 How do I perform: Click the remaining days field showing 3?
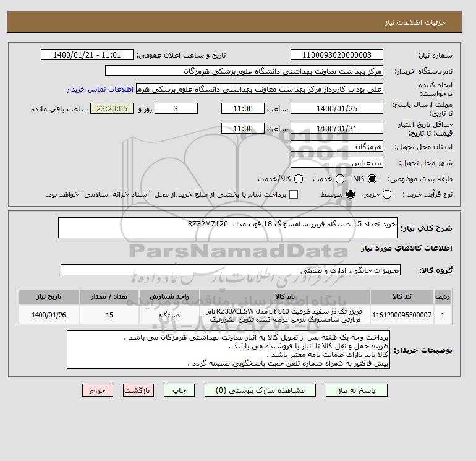[176, 108]
